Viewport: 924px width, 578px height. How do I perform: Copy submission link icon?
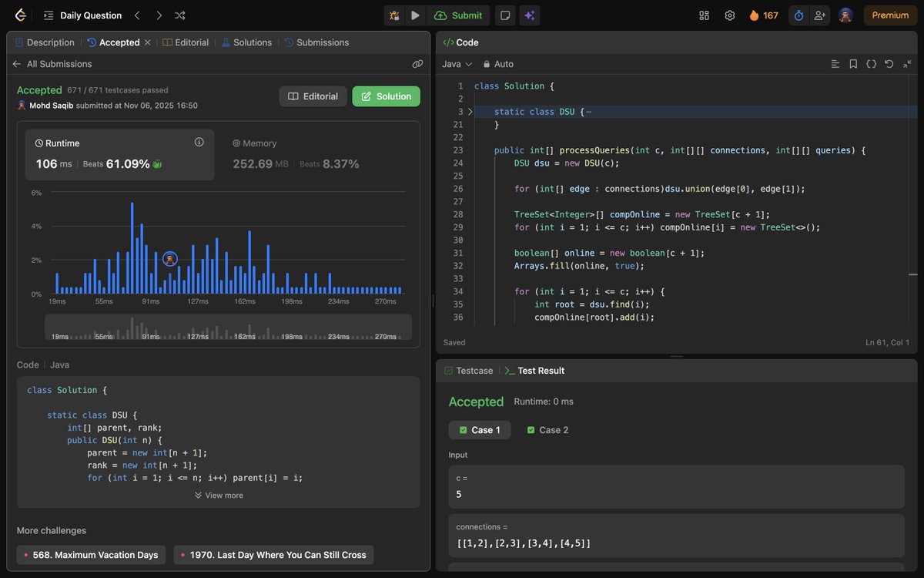coord(417,64)
